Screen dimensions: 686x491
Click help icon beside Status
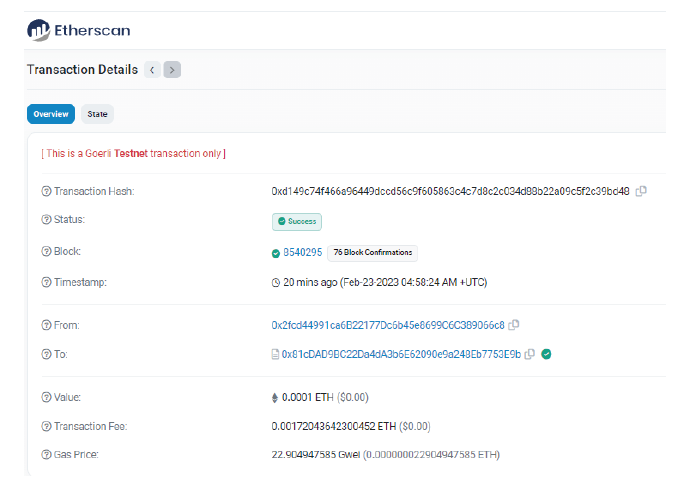tap(46, 220)
